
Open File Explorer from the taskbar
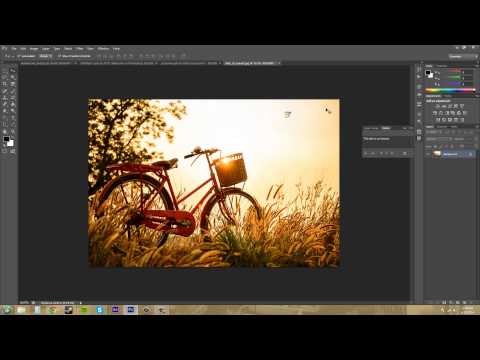tap(21, 310)
